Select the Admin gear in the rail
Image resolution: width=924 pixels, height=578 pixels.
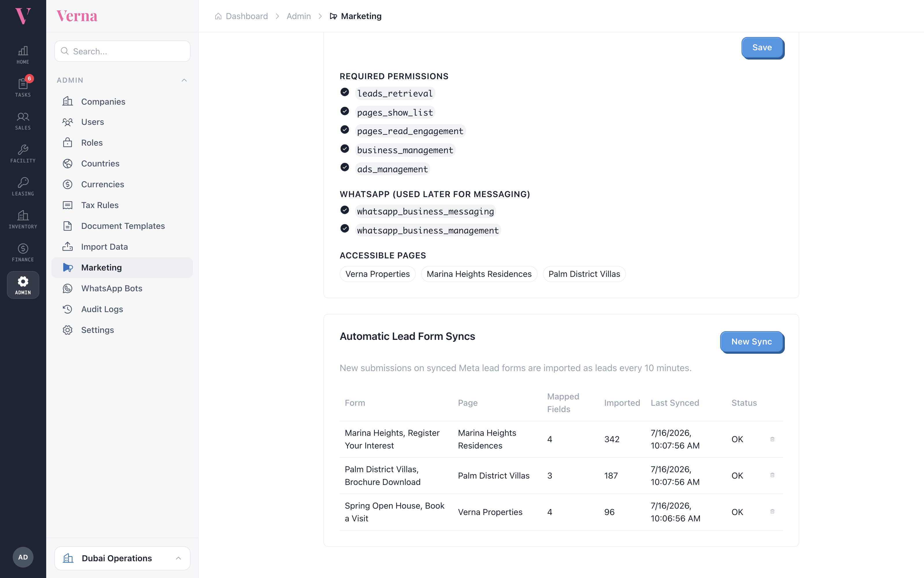(23, 285)
